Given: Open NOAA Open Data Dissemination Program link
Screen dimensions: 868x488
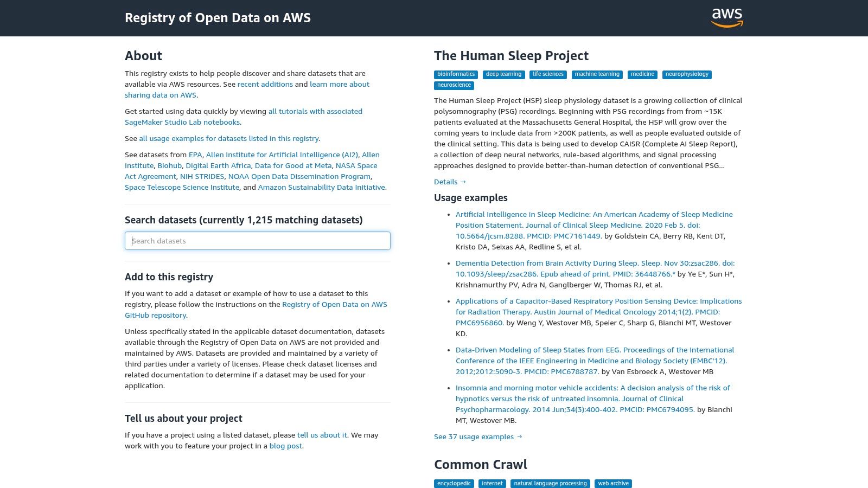Looking at the screenshot, I should click(x=299, y=176).
